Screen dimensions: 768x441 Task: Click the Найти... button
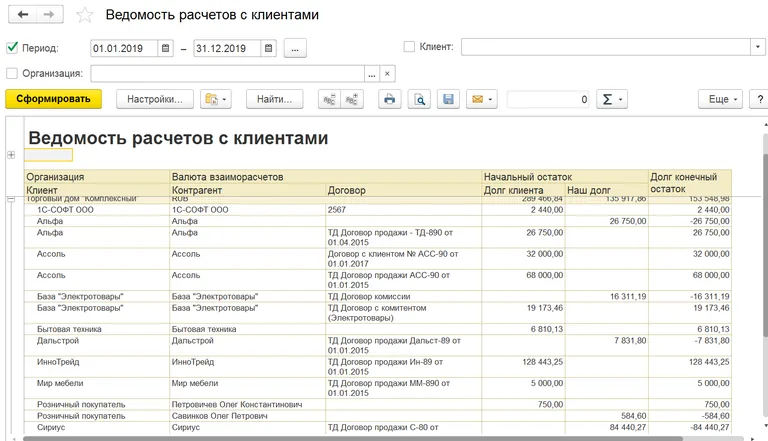(275, 99)
